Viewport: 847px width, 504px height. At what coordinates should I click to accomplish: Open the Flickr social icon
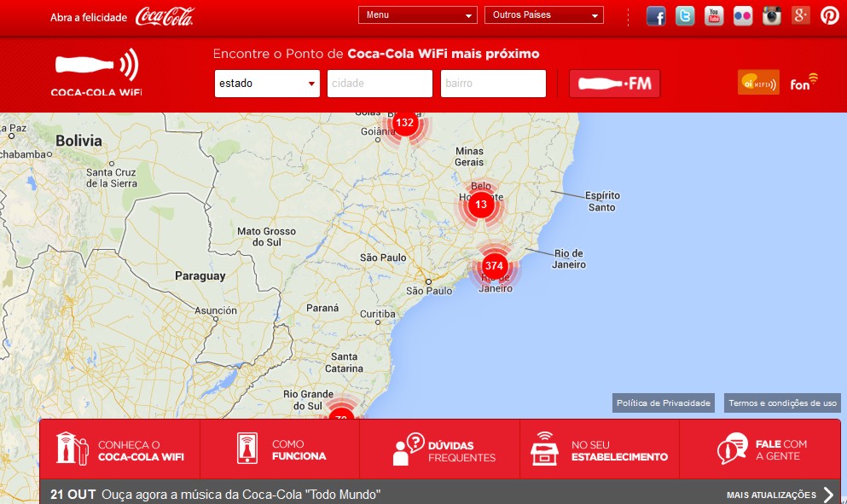(x=743, y=15)
